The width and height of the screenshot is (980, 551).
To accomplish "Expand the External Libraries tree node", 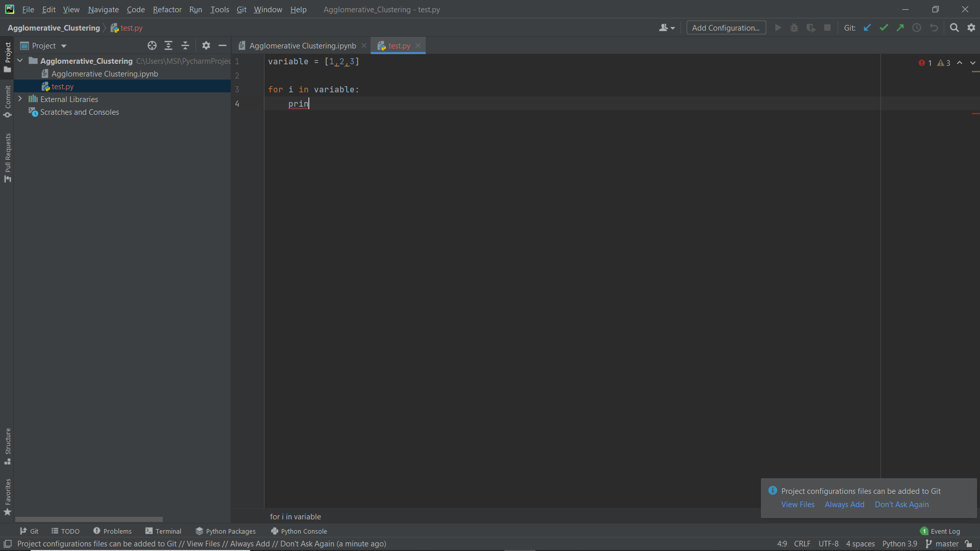I will click(20, 99).
